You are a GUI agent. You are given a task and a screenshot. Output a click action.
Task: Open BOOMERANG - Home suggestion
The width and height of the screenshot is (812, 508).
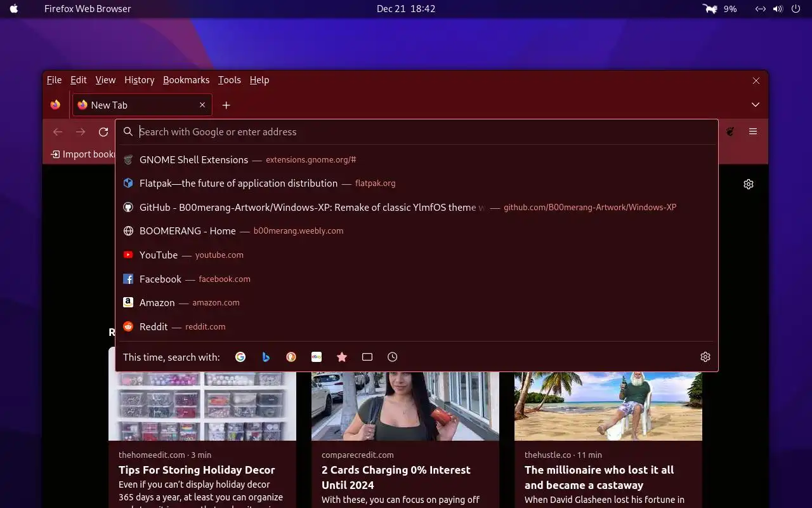417,231
